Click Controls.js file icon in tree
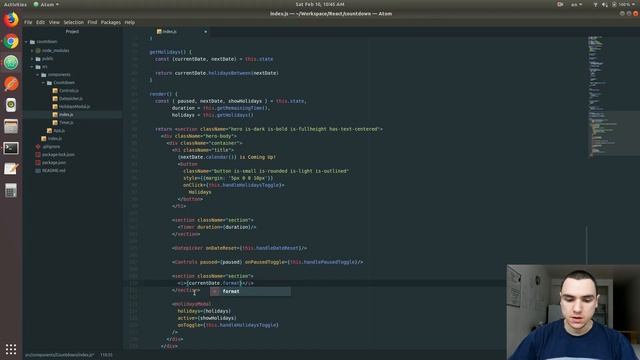This screenshot has height=360, width=640. coord(55,91)
